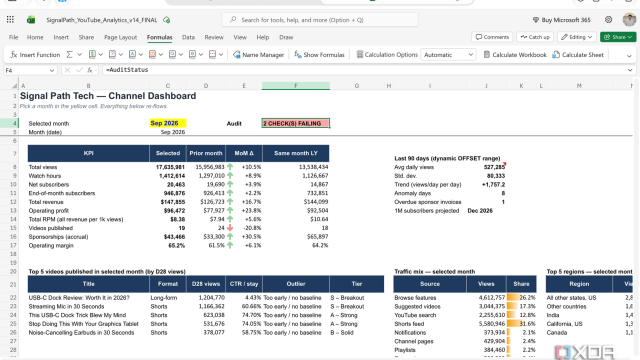Select row 4 header
The width and height of the screenshot is (640, 360).
point(9,123)
